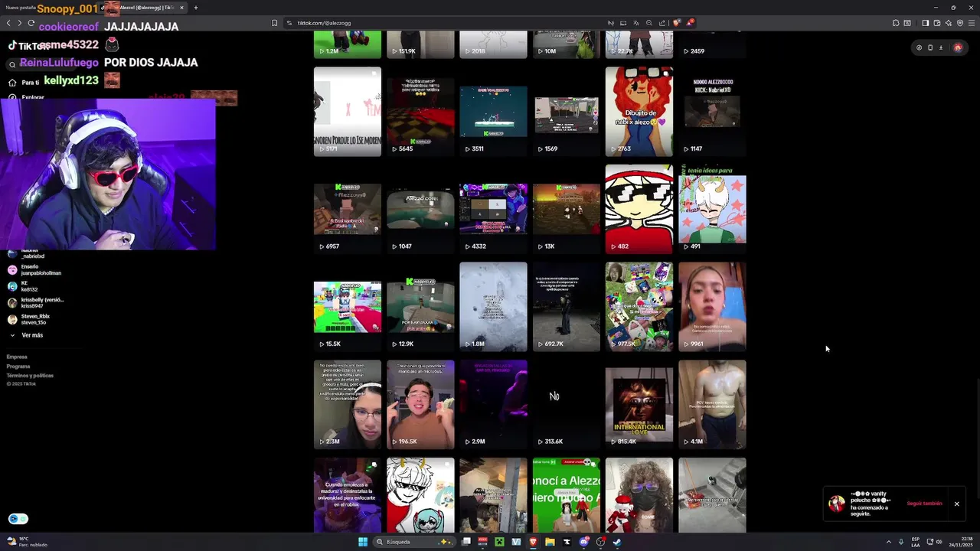The height and width of the screenshot is (551, 980).
Task: Open the Leo AI sparkle icon
Action: click(949, 23)
